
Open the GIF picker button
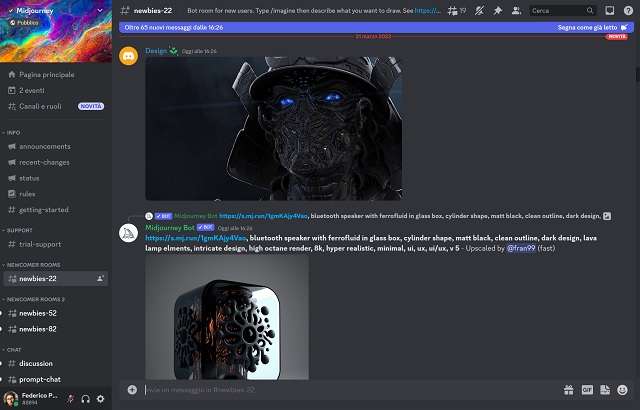click(587, 390)
